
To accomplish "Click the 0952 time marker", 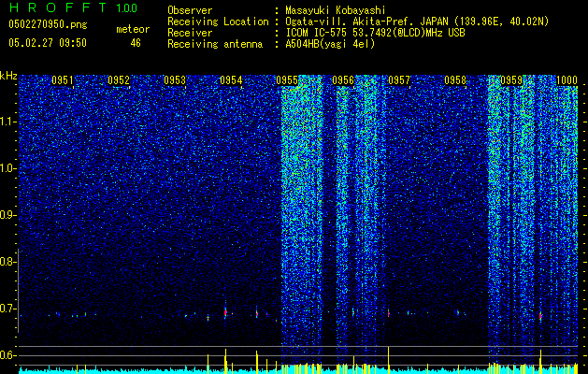I will pyautogui.click(x=119, y=80).
